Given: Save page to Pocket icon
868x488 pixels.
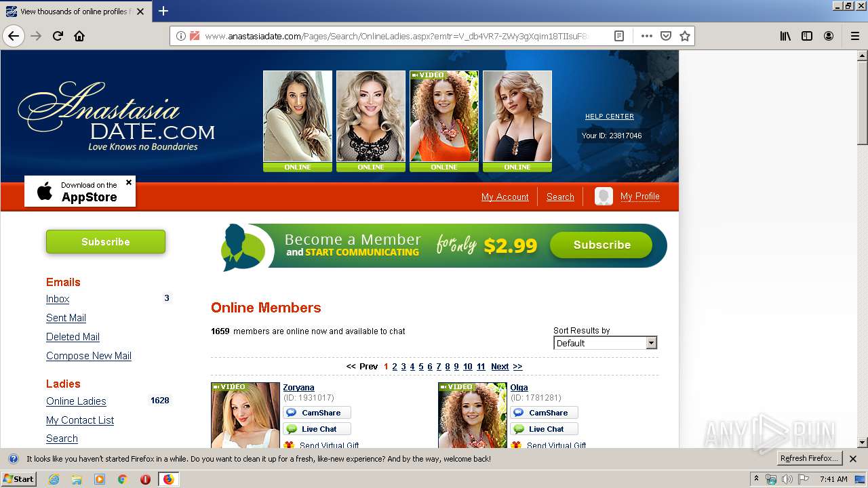Looking at the screenshot, I should (x=666, y=36).
